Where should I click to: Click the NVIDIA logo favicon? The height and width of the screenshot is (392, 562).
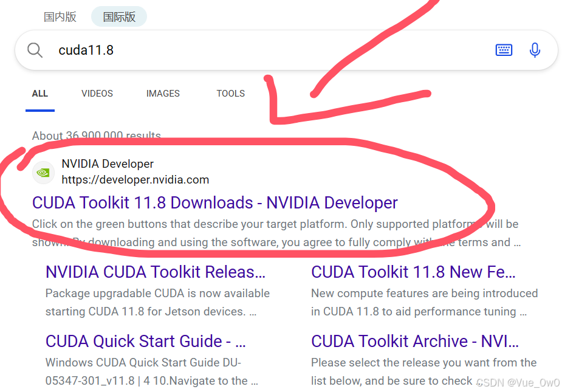coord(43,173)
